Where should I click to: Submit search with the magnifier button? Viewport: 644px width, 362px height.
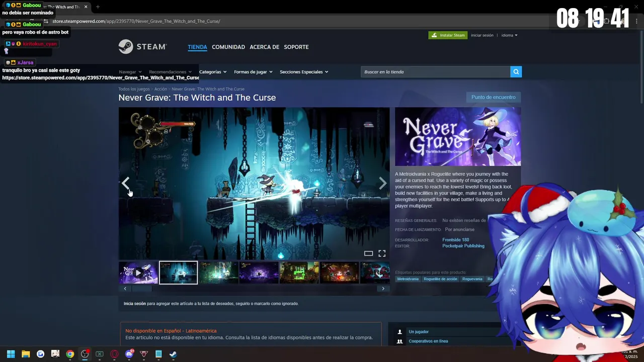[x=516, y=72]
